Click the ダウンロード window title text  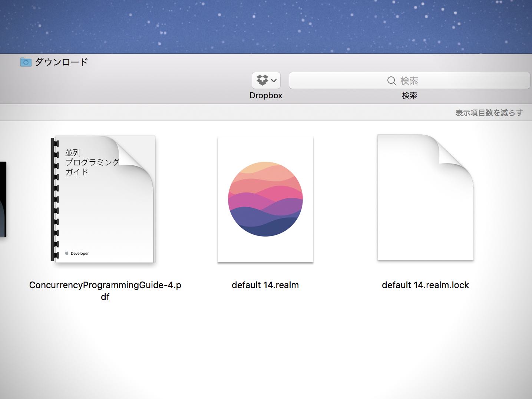pos(62,62)
